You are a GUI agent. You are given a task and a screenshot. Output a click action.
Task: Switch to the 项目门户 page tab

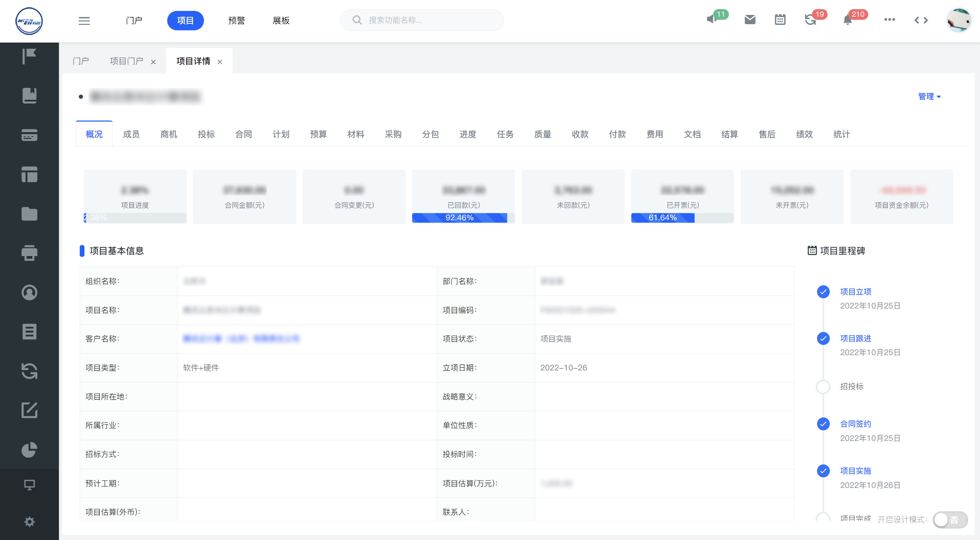(x=127, y=61)
